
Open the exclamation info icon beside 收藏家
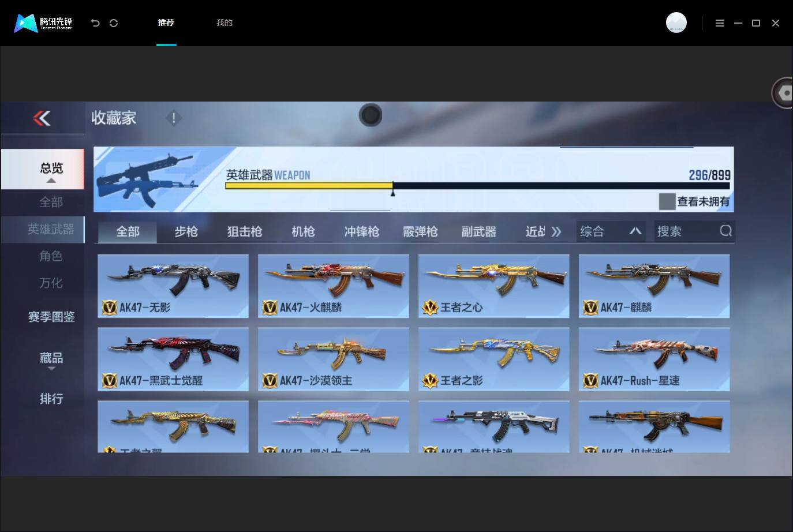174,118
